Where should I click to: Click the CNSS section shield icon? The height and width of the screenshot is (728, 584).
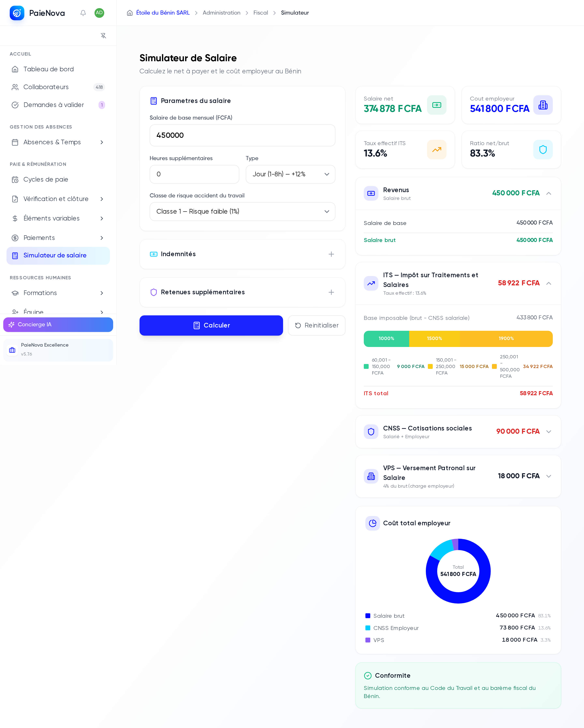click(371, 431)
